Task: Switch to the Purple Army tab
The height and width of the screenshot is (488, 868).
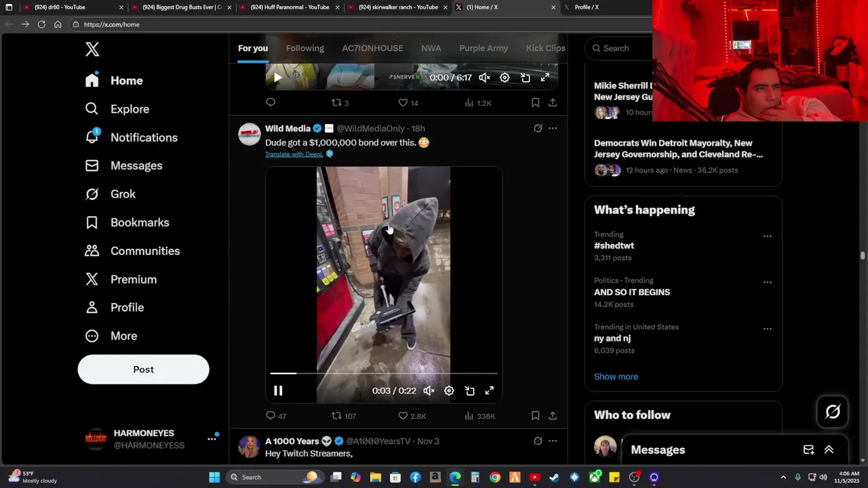Action: click(x=484, y=48)
